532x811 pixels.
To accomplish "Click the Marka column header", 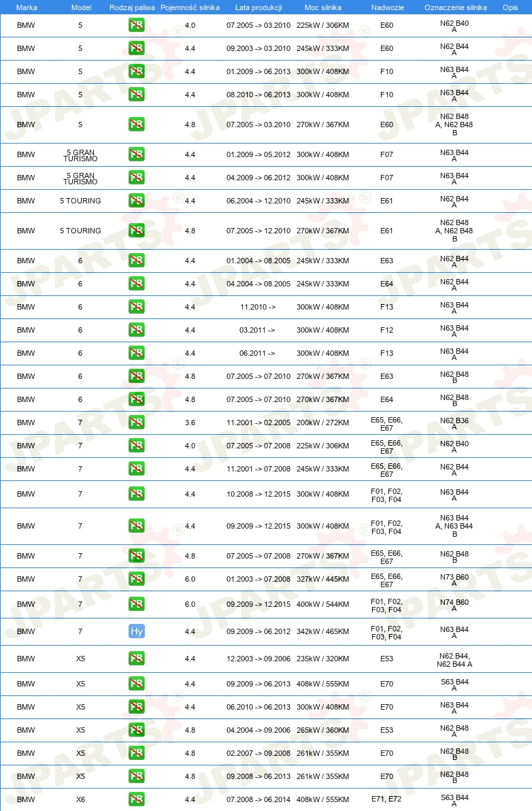I will [x=27, y=7].
